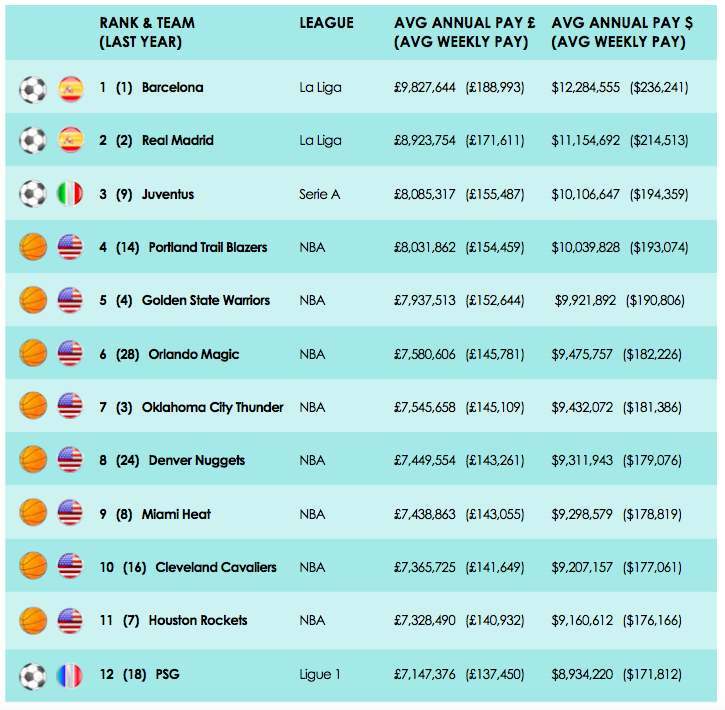
Task: Click the USA flag beside Golden State Warriors
Action: point(70,300)
